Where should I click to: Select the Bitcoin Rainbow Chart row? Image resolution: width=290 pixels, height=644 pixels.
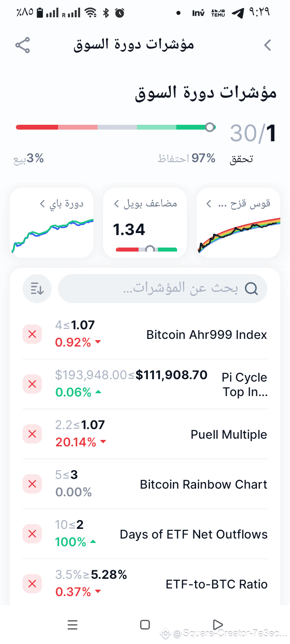[203, 485]
